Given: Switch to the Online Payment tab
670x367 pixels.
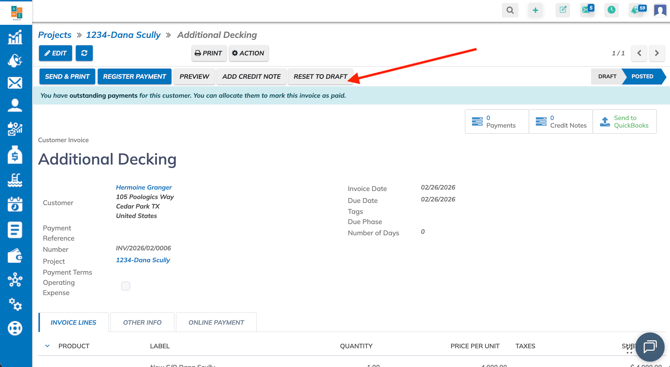Looking at the screenshot, I should [x=216, y=323].
